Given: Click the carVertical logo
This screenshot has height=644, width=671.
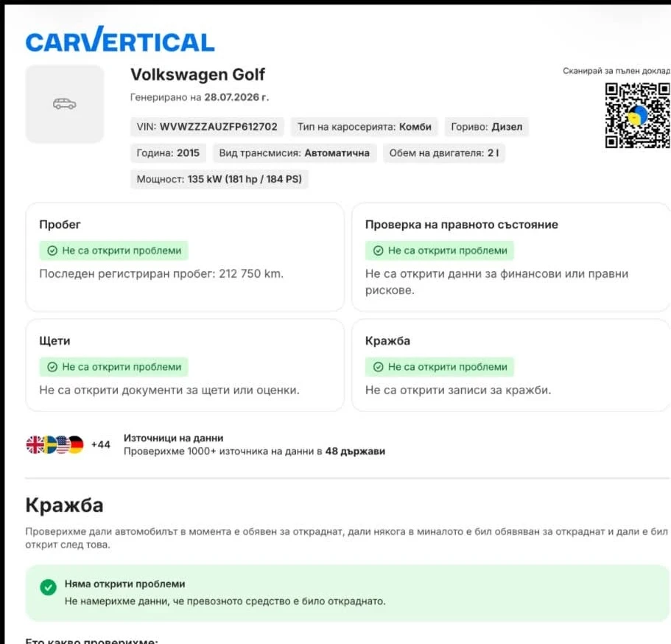Looking at the screenshot, I should (x=120, y=39).
